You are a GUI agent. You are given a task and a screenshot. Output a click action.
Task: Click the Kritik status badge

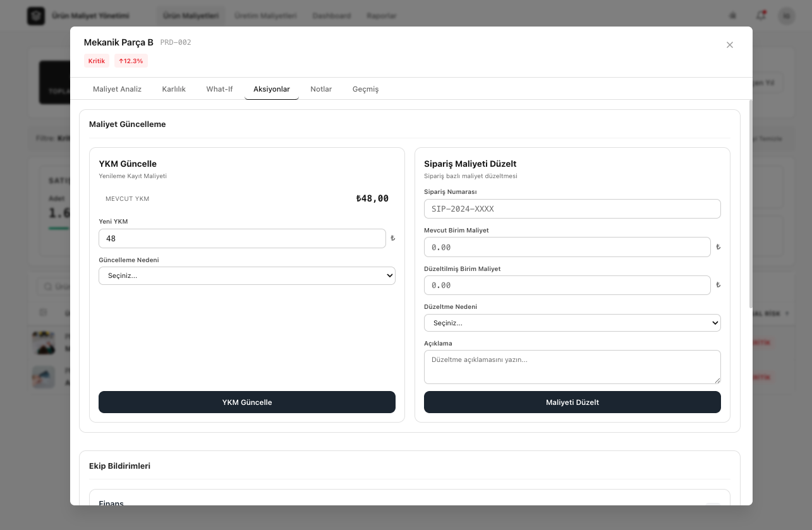(97, 61)
